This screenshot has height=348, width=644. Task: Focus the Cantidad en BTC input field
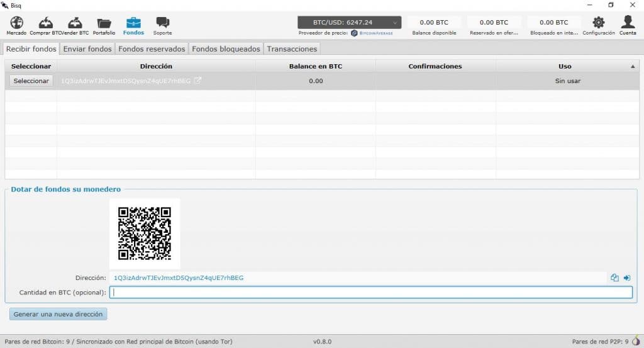coord(371,292)
